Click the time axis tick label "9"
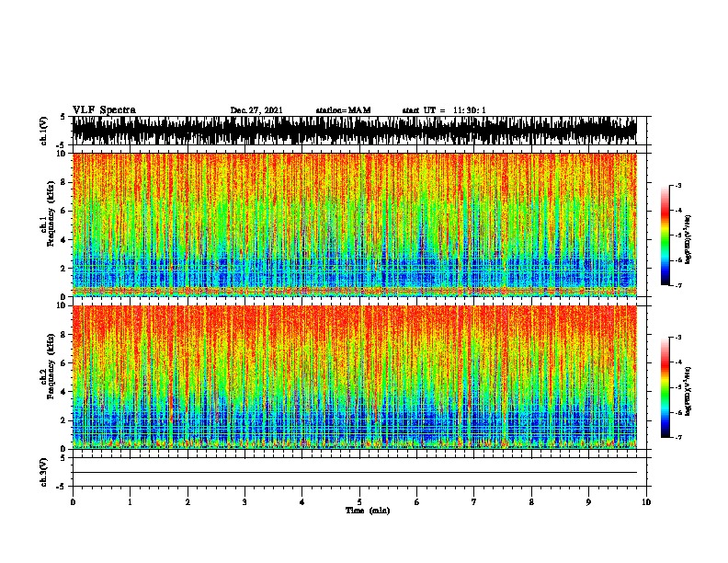This screenshot has height=563, width=728. click(x=588, y=502)
